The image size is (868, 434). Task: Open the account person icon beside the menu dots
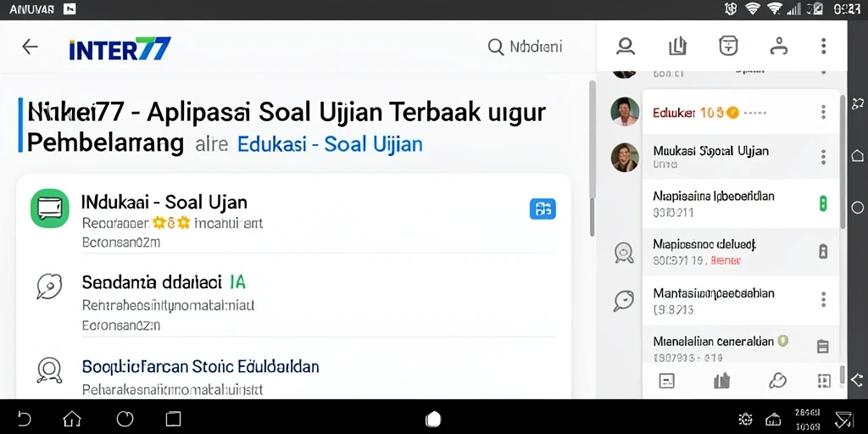(x=779, y=47)
